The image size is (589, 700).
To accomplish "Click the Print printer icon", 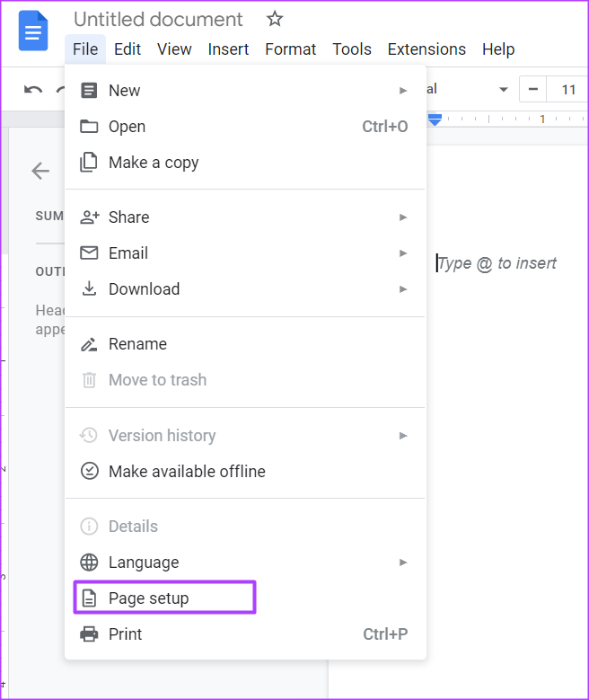I will tap(89, 634).
